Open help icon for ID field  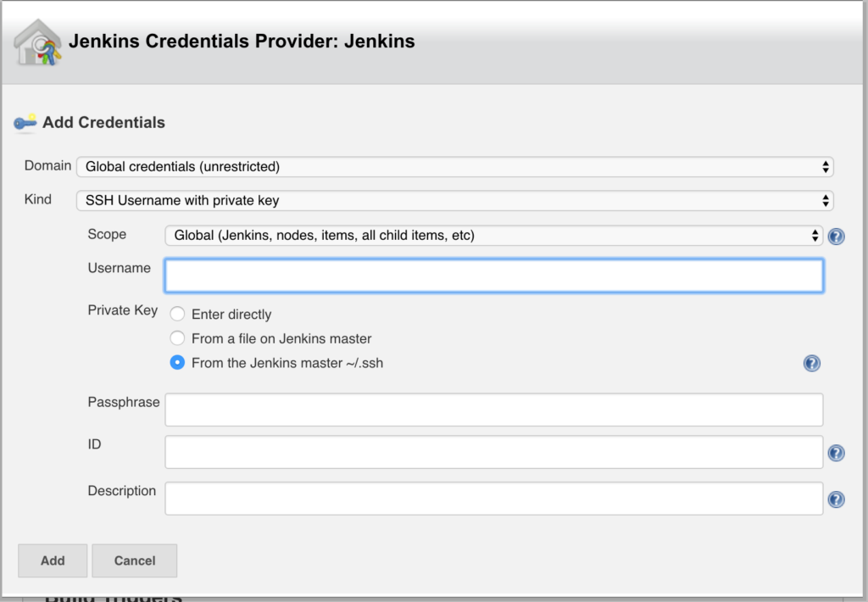click(x=836, y=453)
